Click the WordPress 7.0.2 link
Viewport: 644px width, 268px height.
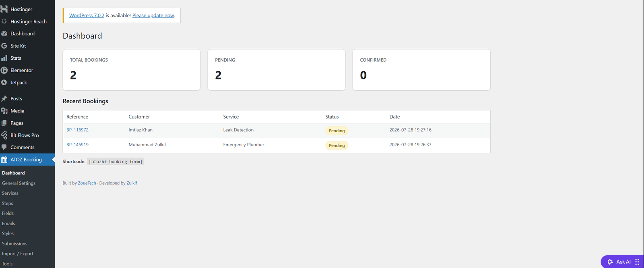click(x=87, y=15)
